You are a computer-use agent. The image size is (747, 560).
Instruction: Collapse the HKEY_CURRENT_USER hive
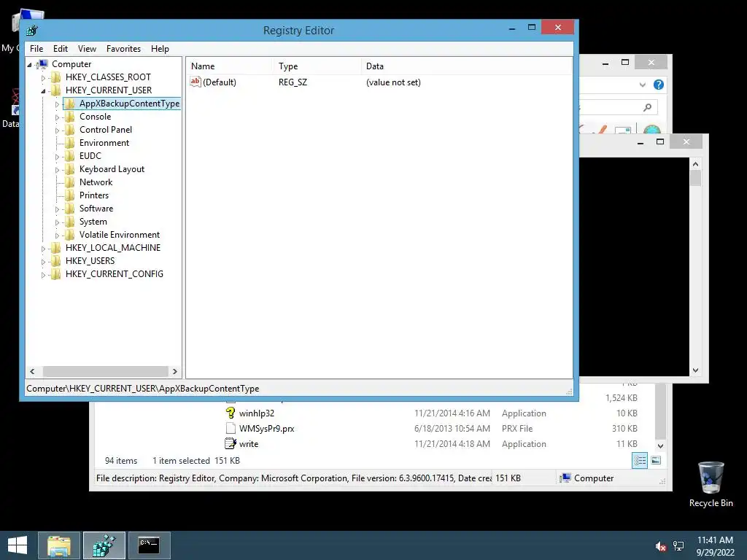click(x=43, y=90)
